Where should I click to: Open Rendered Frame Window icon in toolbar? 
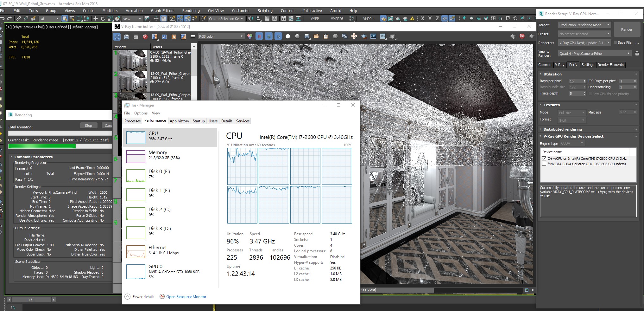[390, 19]
